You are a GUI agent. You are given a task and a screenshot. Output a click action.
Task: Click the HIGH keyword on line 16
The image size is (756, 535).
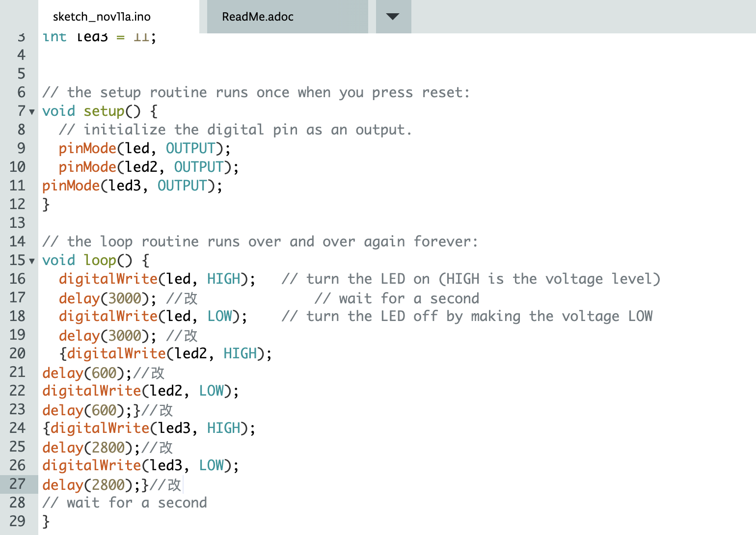tap(223, 279)
